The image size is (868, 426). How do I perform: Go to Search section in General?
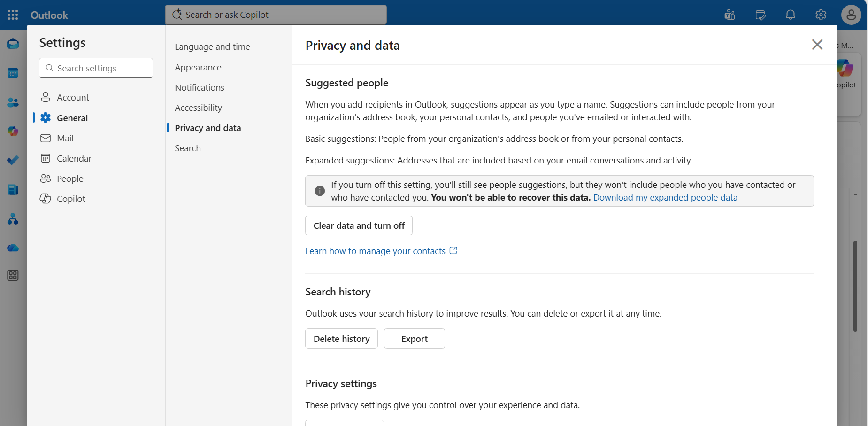pyautogui.click(x=188, y=148)
